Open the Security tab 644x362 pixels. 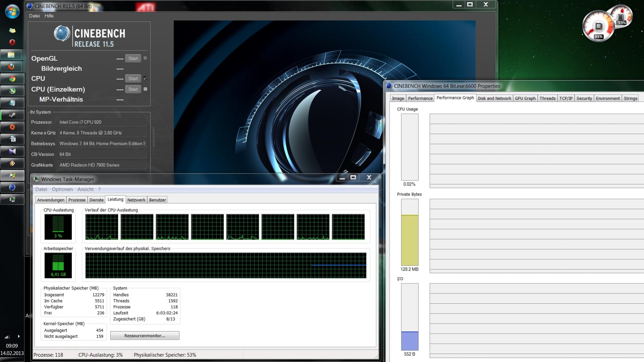pyautogui.click(x=584, y=98)
